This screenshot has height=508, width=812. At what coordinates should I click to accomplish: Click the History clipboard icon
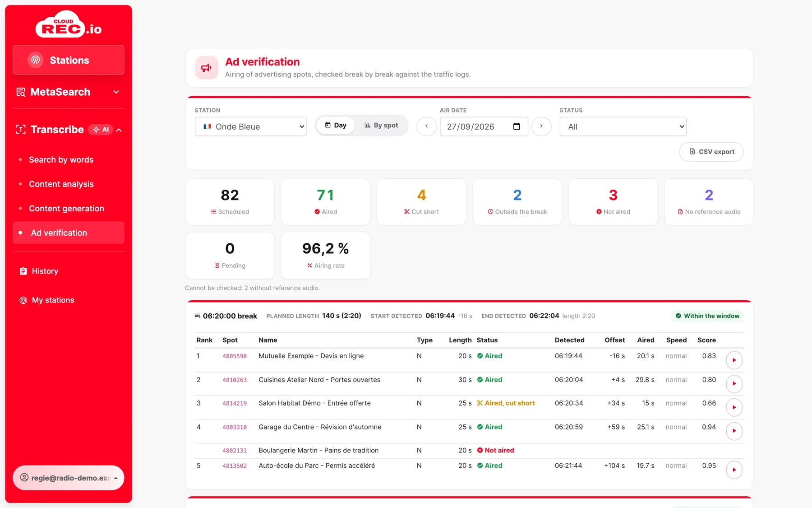coord(23,271)
